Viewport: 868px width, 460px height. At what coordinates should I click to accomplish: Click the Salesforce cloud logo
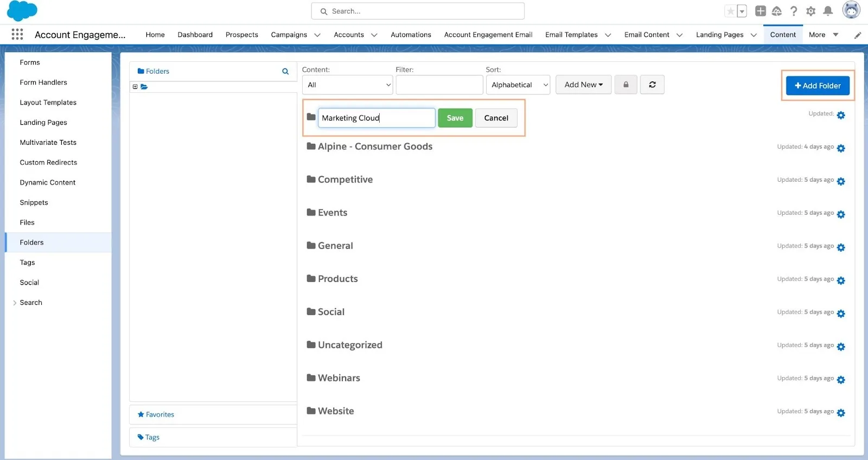[22, 11]
